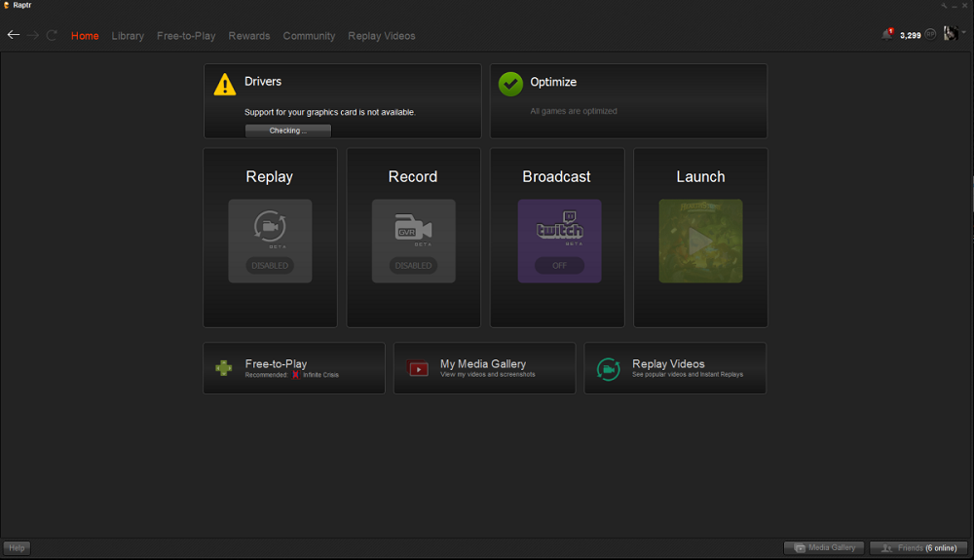Go back with the left arrow
The width and height of the screenshot is (974, 560).
point(14,35)
